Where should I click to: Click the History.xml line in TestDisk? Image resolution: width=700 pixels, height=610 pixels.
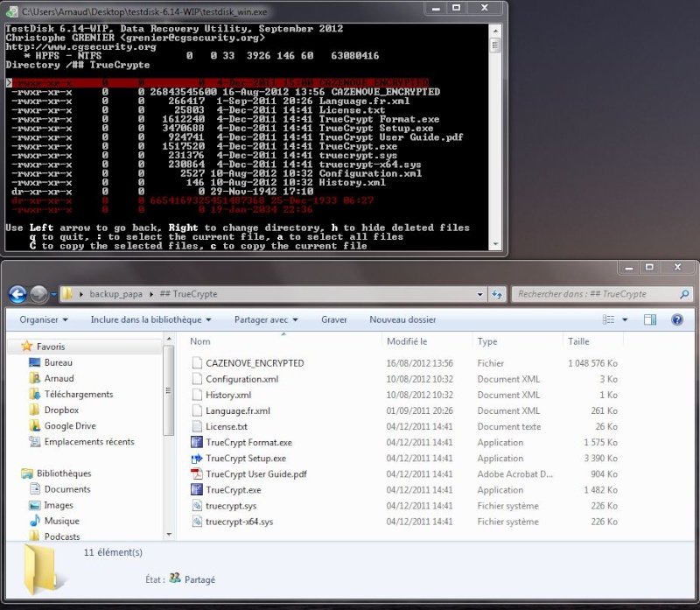[x=199, y=183]
